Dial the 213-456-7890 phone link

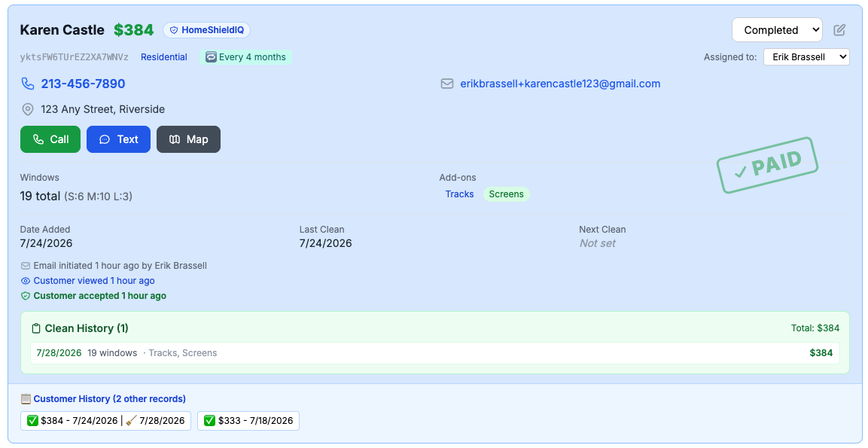83,84
